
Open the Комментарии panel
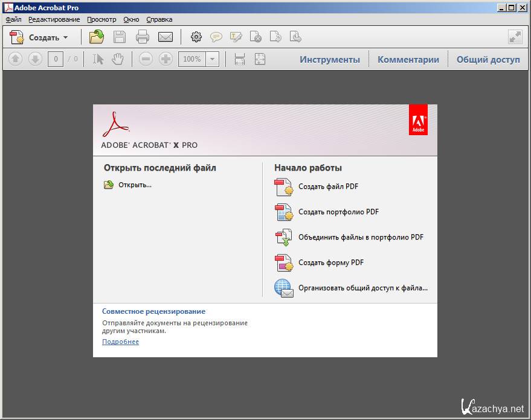pyautogui.click(x=408, y=59)
